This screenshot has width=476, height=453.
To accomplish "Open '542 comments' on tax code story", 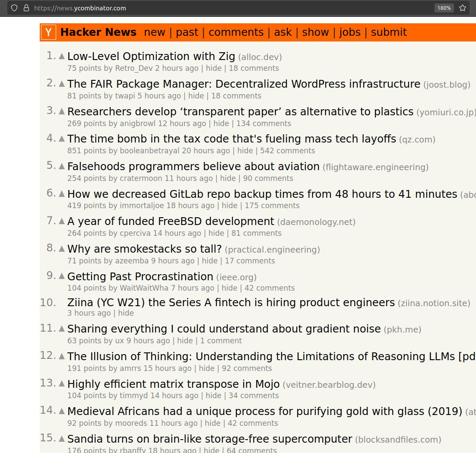I will click(288, 151).
